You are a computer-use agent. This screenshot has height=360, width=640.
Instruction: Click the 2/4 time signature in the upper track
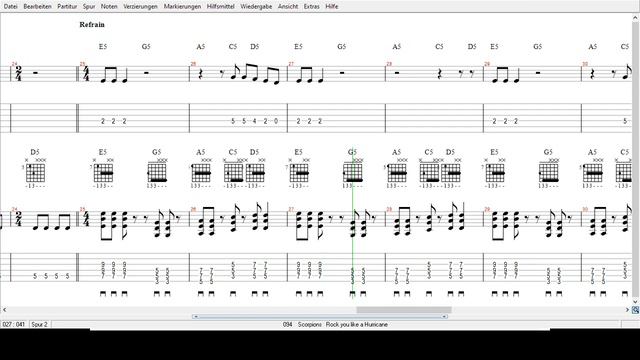pyautogui.click(x=18, y=73)
